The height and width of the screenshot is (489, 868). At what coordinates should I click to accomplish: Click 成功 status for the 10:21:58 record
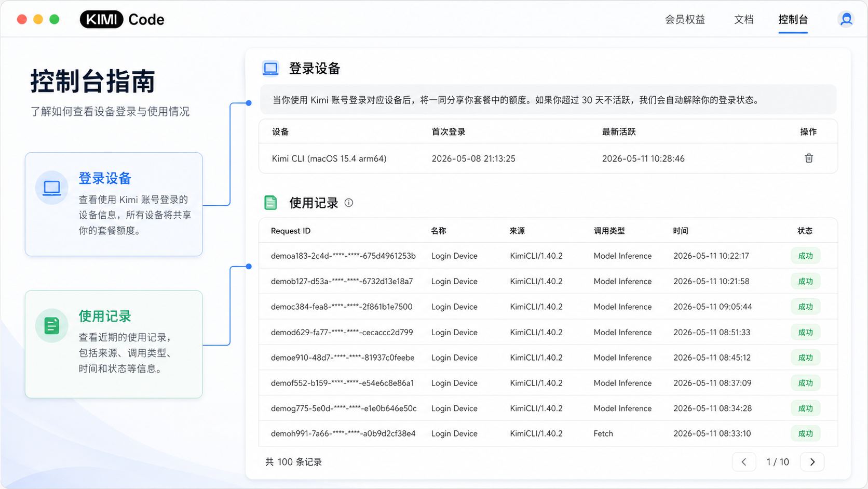(806, 281)
